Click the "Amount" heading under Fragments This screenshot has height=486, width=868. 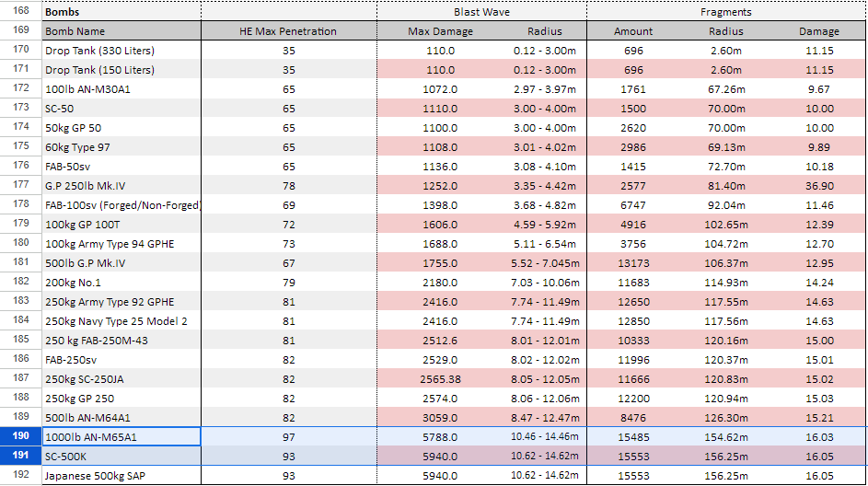[633, 31]
